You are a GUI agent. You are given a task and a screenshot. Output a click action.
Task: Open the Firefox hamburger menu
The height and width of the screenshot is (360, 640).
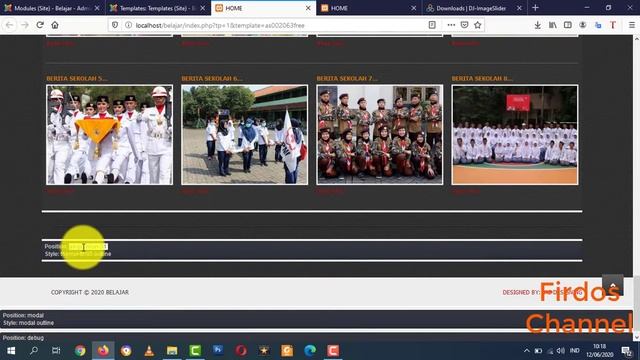pos(631,25)
